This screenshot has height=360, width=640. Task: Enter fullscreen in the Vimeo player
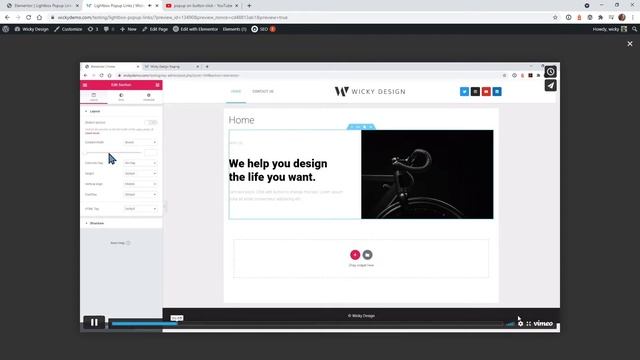click(529, 323)
